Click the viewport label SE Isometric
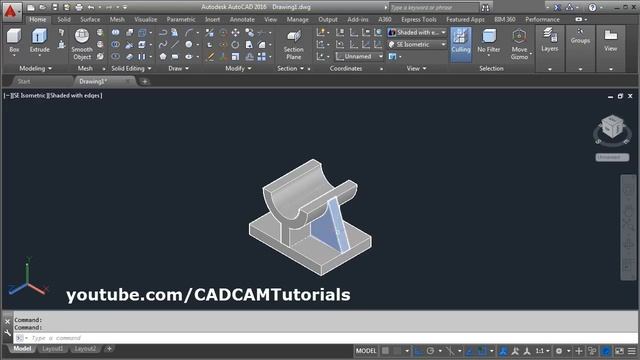The height and width of the screenshot is (360, 640). [x=29, y=96]
